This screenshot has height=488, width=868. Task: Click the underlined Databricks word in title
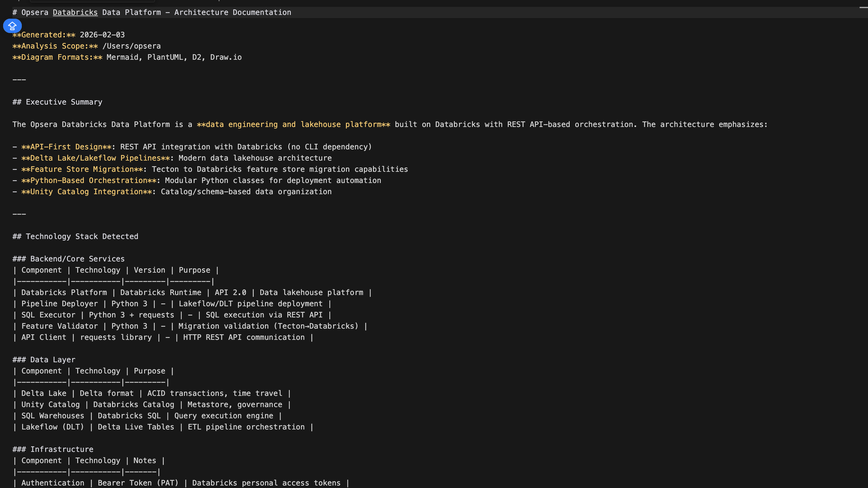75,12
